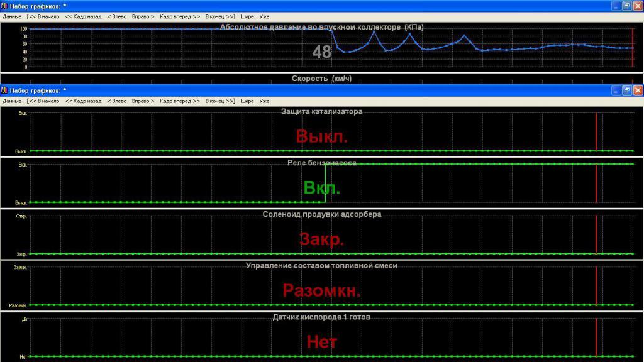The width and height of the screenshot is (644, 362).
Task: Widen graphs with Шире in lower window
Action: (247, 101)
